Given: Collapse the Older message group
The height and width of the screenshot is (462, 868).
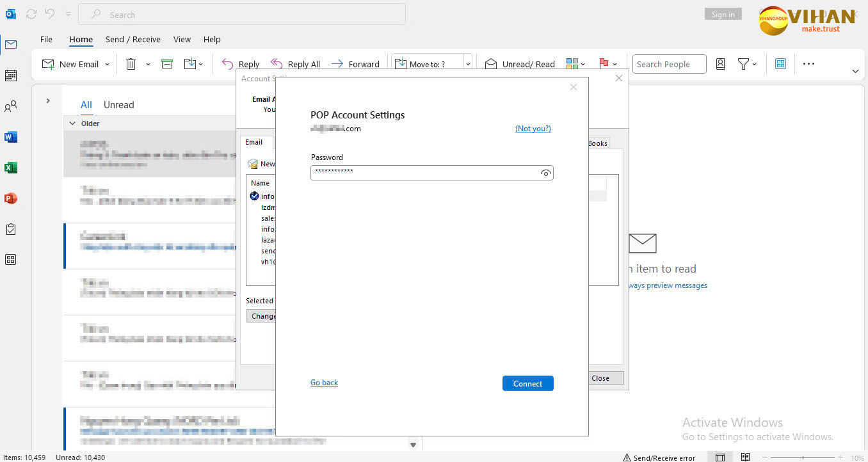Looking at the screenshot, I should click(72, 123).
